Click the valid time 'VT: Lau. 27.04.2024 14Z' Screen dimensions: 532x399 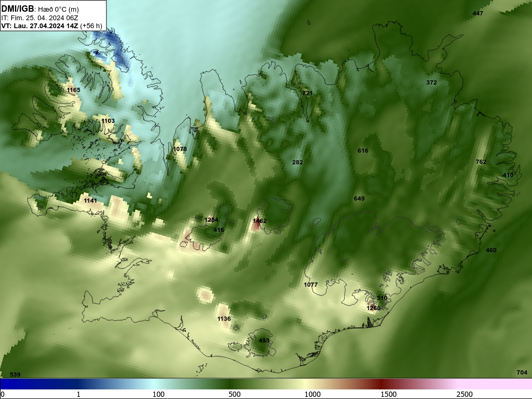[x=40, y=26]
